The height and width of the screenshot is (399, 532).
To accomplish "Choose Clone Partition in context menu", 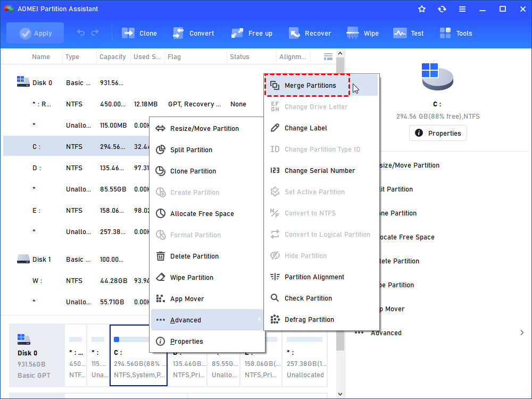I will click(x=206, y=171).
